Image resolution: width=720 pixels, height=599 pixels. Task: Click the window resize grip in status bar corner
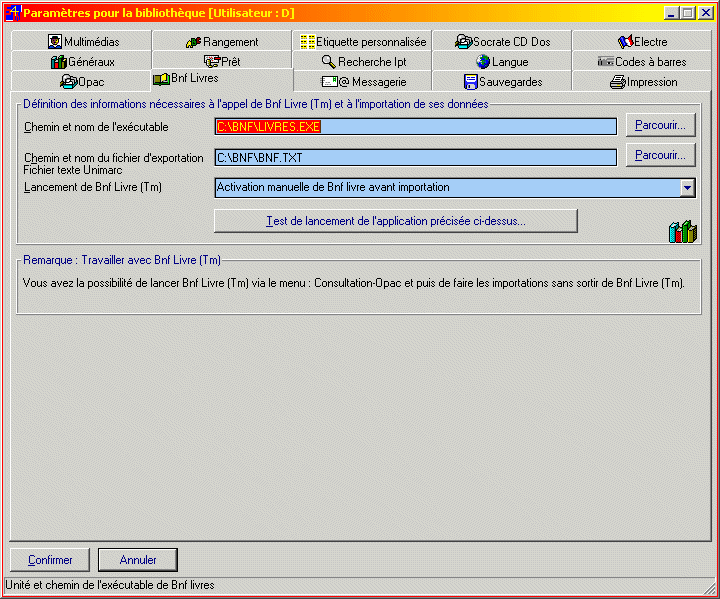click(x=710, y=588)
